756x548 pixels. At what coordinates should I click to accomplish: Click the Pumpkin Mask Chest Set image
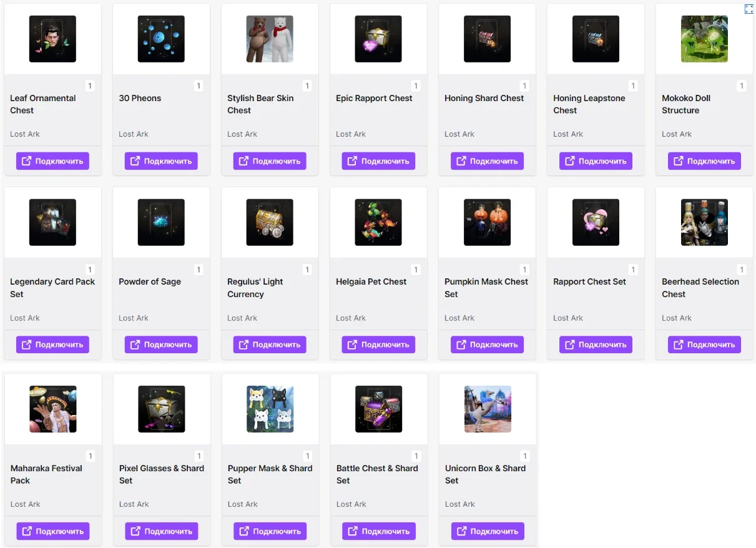coord(487,222)
